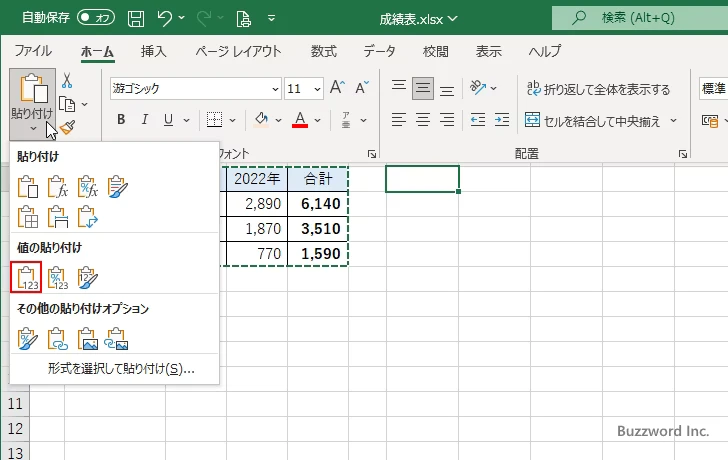
Task: Select the cell containing 6,140
Action: point(318,204)
